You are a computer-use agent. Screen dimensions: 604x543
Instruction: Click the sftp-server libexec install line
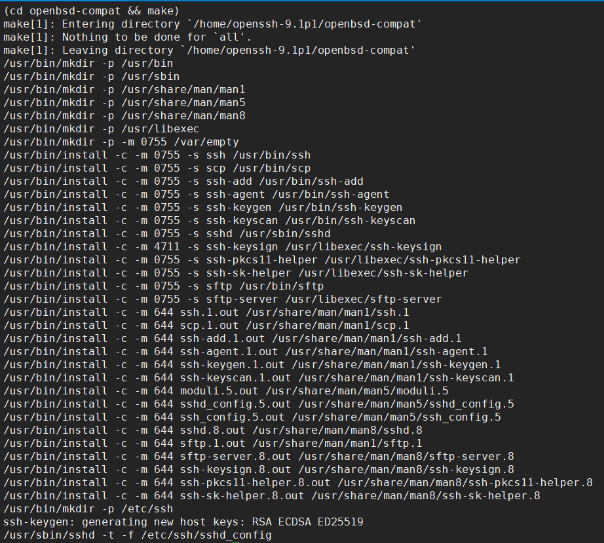pyautogui.click(x=222, y=298)
